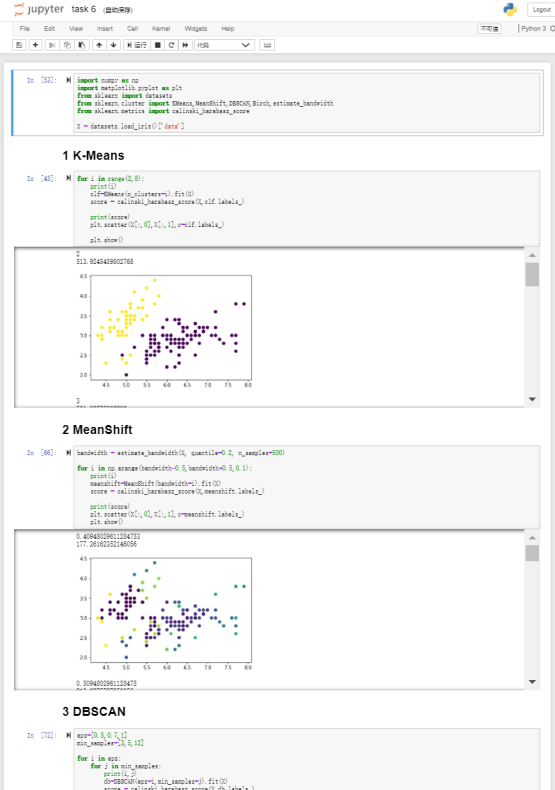Screen dimensions: 555x790
Task: Click the run marker beside MeanShift cell
Action: pyautogui.click(x=68, y=452)
